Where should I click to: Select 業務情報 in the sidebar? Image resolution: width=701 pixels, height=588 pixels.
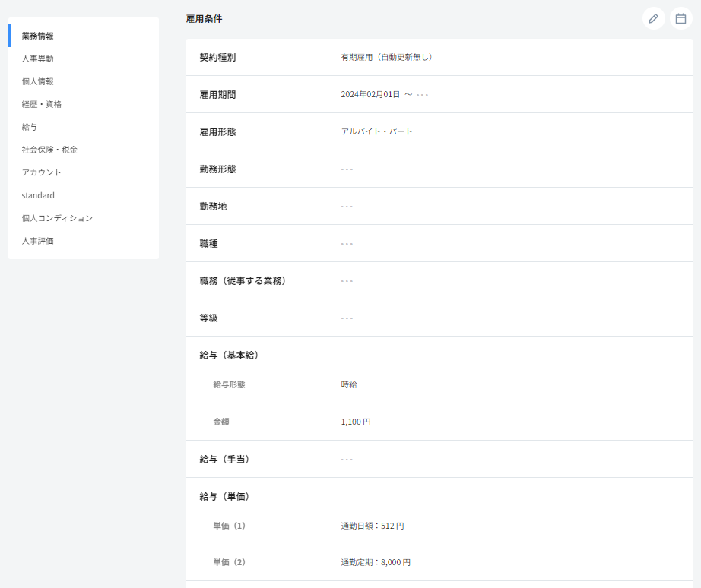[x=37, y=36]
